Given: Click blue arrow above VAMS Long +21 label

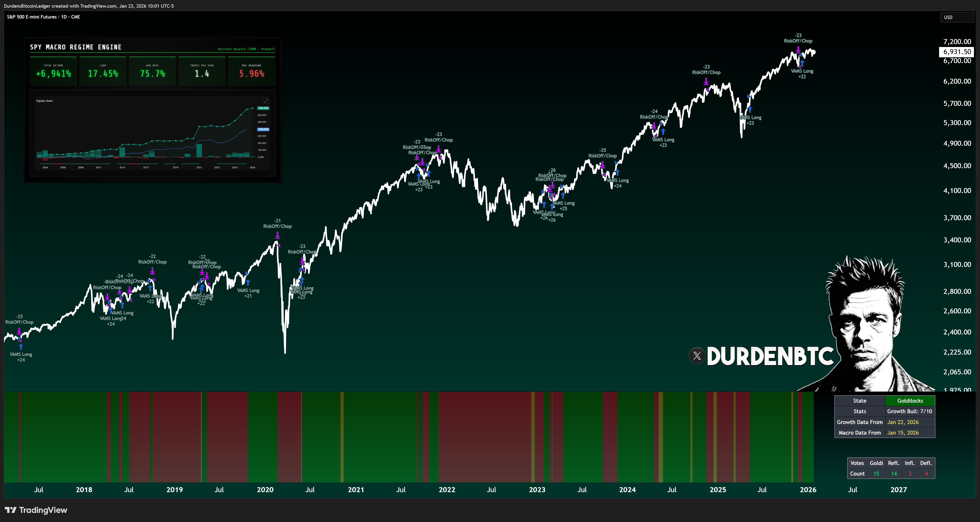Looking at the screenshot, I should (x=248, y=283).
